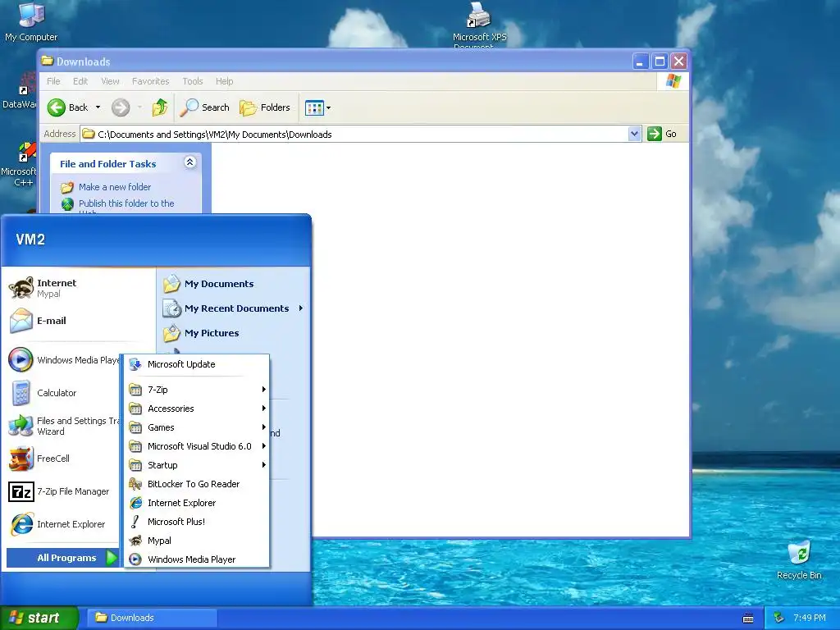Launch Windows Media Player from All Programs list
The height and width of the screenshot is (630, 840).
197,559
